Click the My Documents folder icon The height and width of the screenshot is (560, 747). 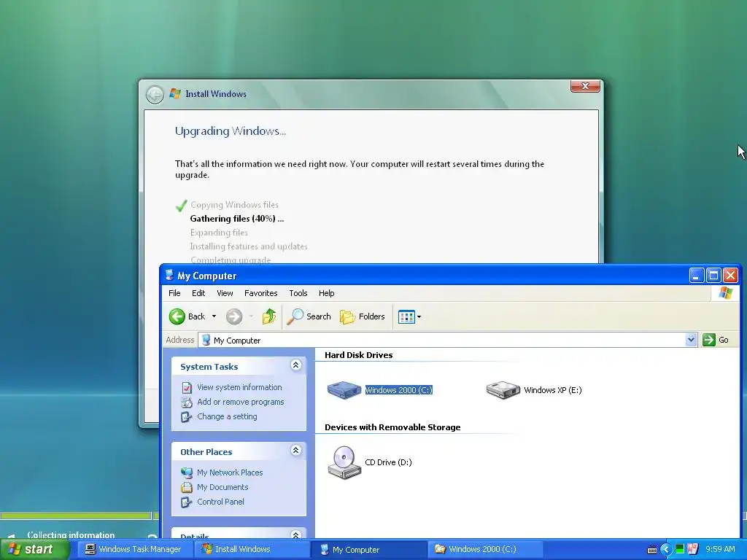(187, 488)
